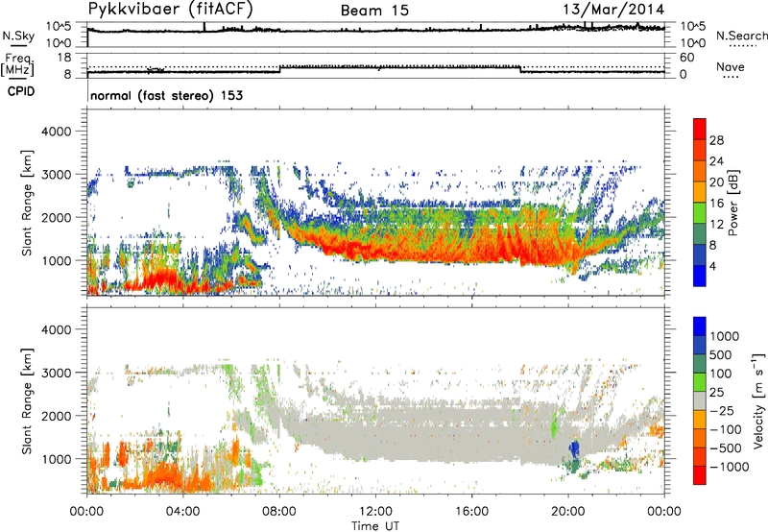Select '-25' on the Velocity colorbar

click(x=722, y=411)
